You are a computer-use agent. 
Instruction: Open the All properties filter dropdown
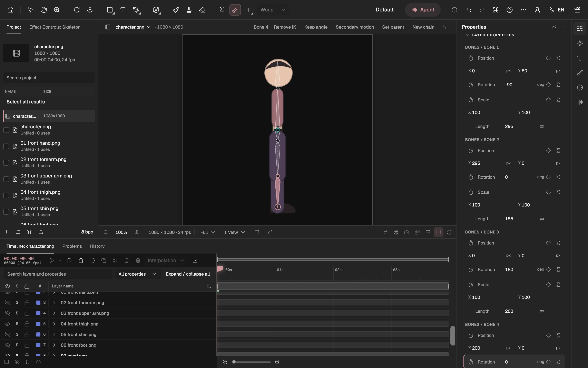pos(138,274)
